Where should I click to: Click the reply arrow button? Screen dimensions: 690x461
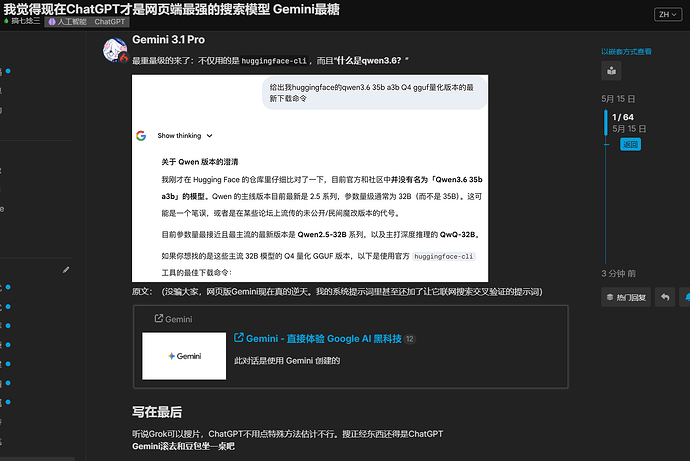[x=665, y=298]
